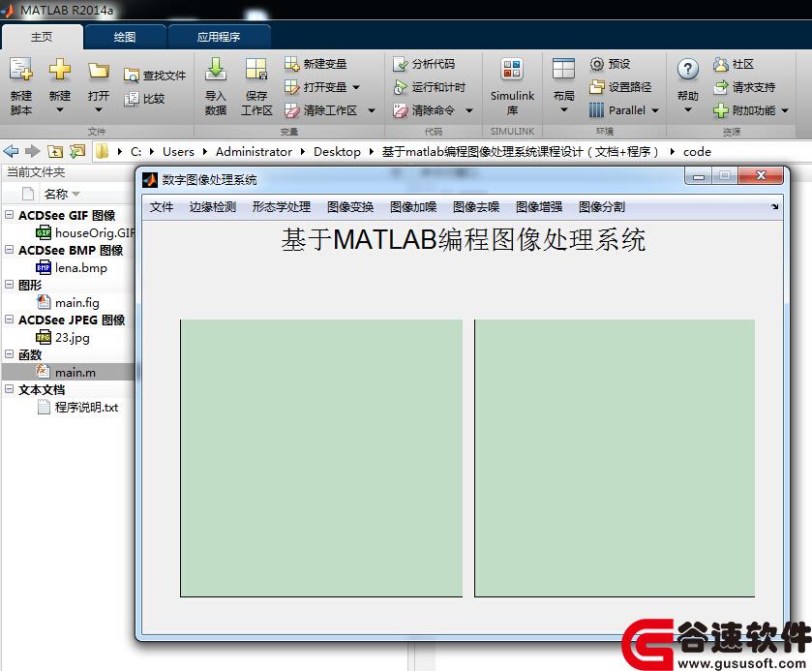
Task: Click the Help (帮助) question mark icon
Action: [x=688, y=69]
